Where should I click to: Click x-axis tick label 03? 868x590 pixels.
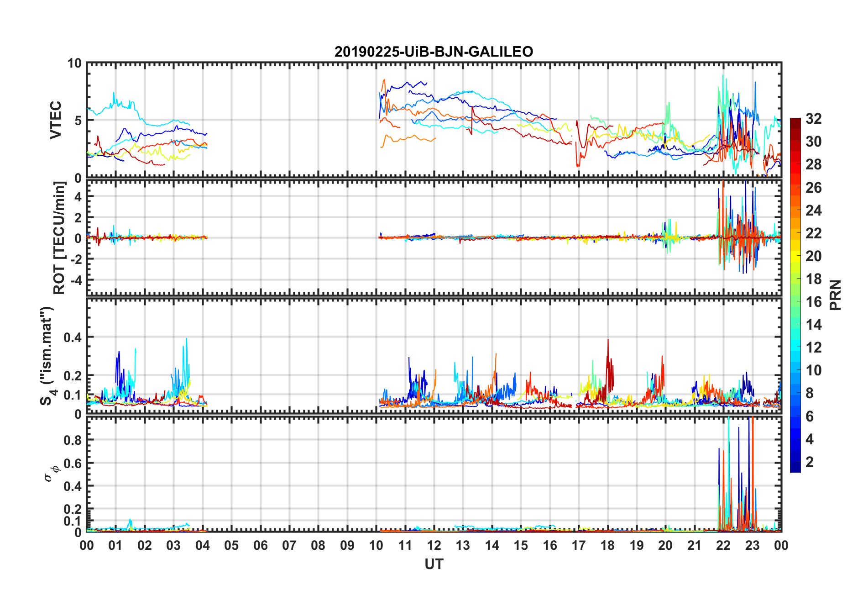tap(173, 545)
